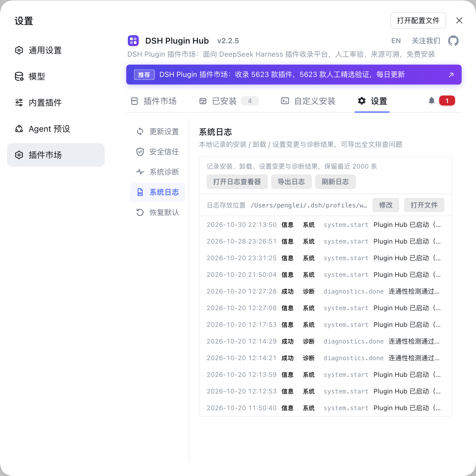Click the 刷新日志 button

336,182
